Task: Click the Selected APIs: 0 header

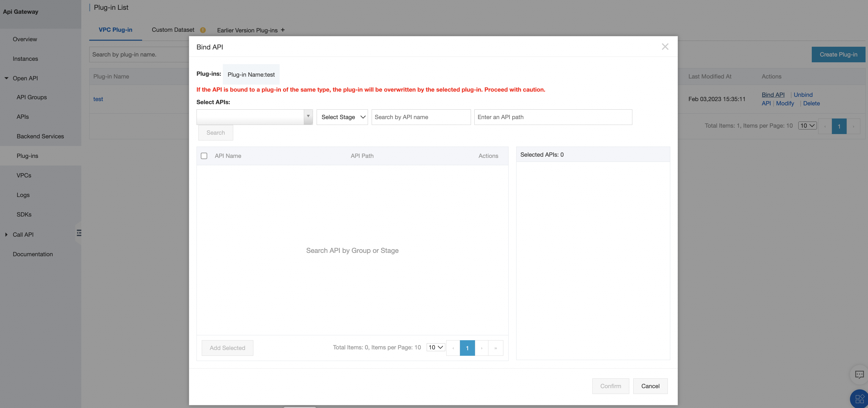Action: coord(542,155)
